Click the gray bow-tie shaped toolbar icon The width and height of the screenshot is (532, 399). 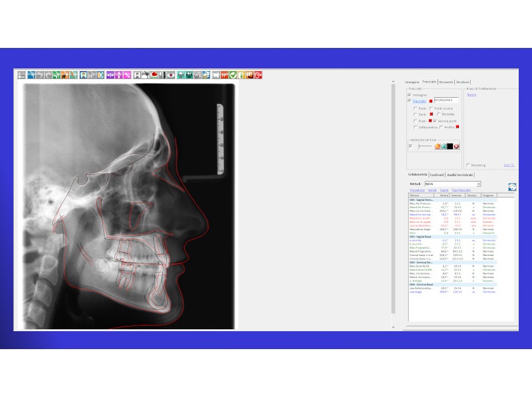pyautogui.click(x=215, y=75)
